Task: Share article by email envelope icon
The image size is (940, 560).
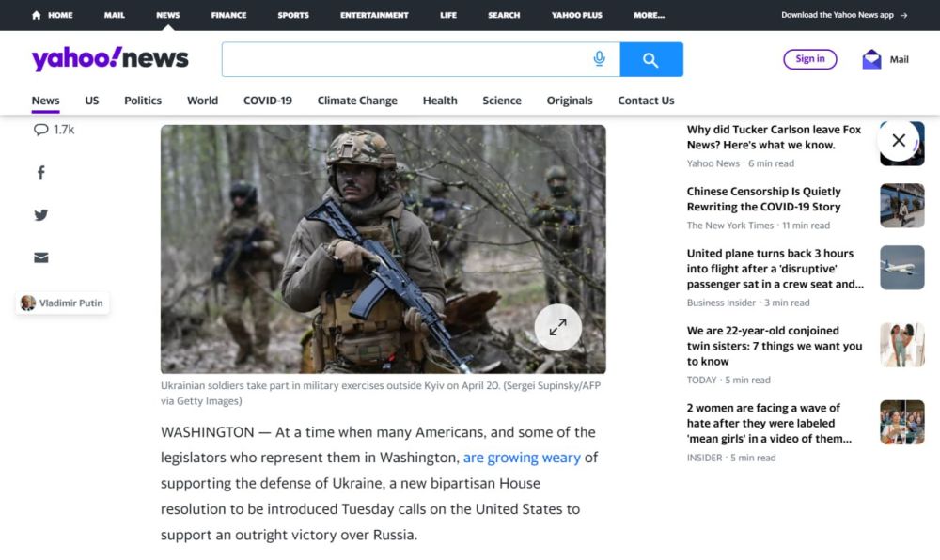Action: [x=41, y=257]
